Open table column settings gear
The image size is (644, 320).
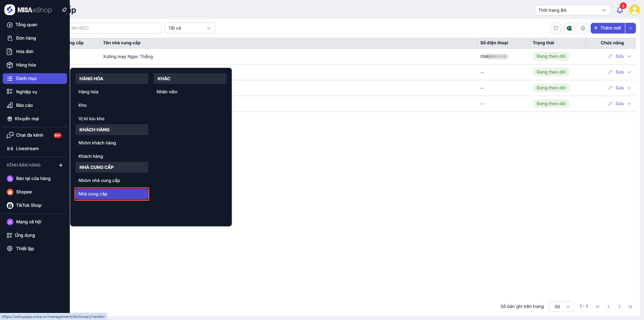pos(583,28)
